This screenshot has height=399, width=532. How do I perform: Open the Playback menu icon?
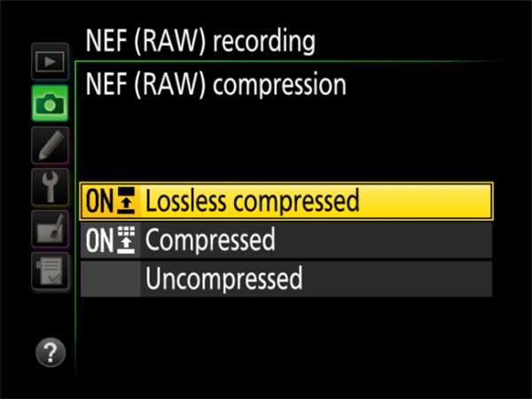[x=50, y=64]
